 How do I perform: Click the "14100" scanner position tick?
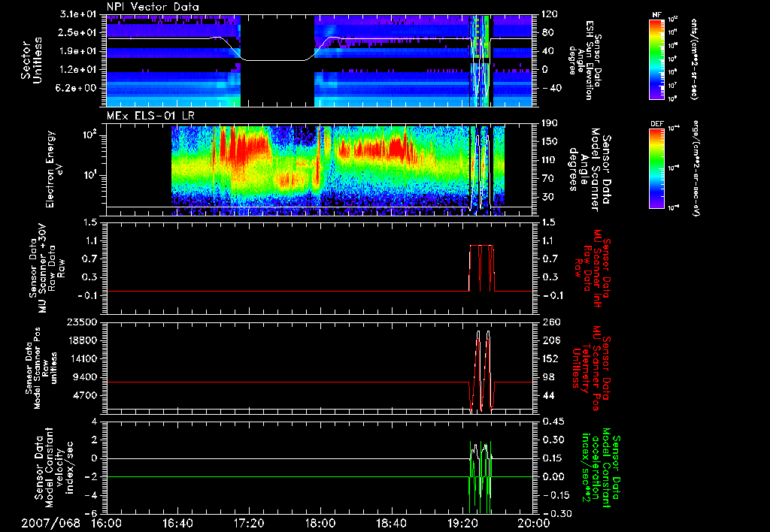pyautogui.click(x=82, y=358)
